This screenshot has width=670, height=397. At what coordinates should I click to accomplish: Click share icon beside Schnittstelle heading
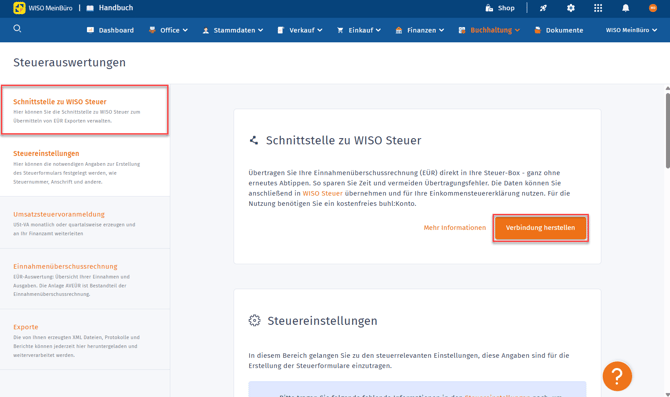254,140
